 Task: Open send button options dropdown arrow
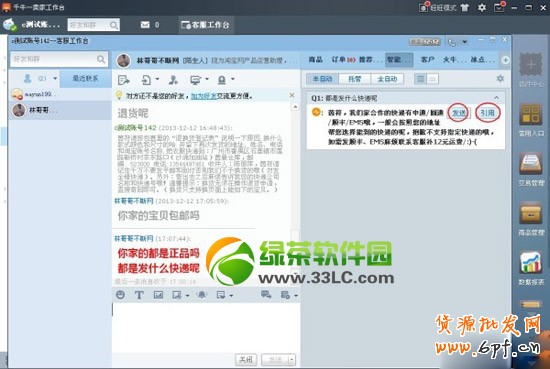(x=292, y=360)
